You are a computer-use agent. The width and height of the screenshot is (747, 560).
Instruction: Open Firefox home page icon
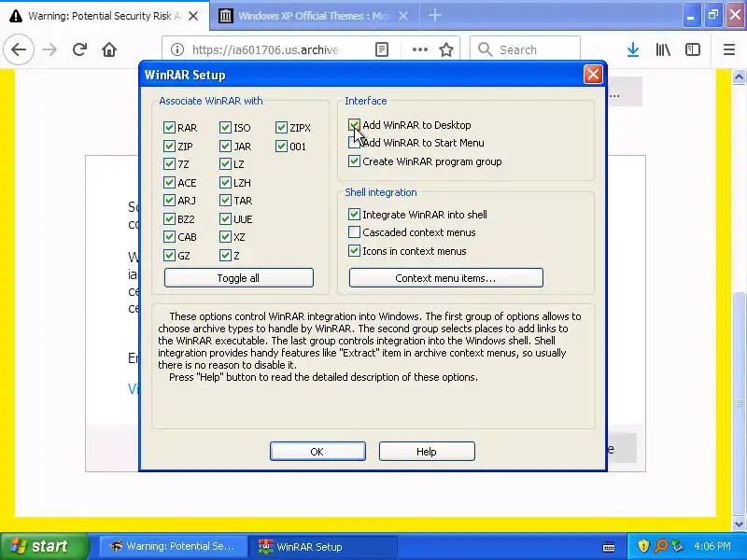point(109,49)
